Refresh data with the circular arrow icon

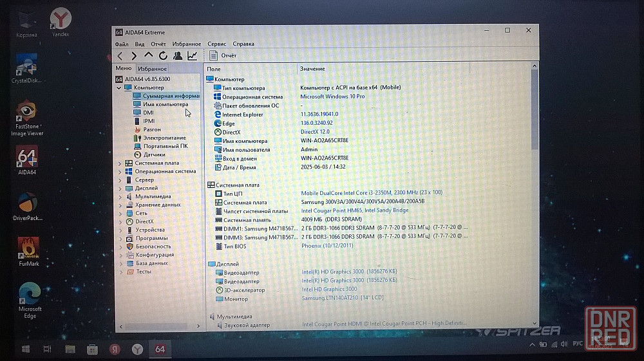click(x=163, y=55)
